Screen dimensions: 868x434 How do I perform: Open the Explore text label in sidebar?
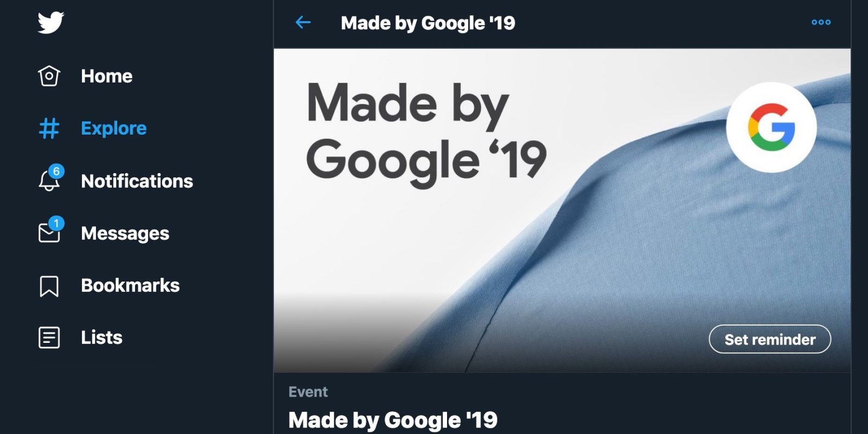click(x=113, y=128)
